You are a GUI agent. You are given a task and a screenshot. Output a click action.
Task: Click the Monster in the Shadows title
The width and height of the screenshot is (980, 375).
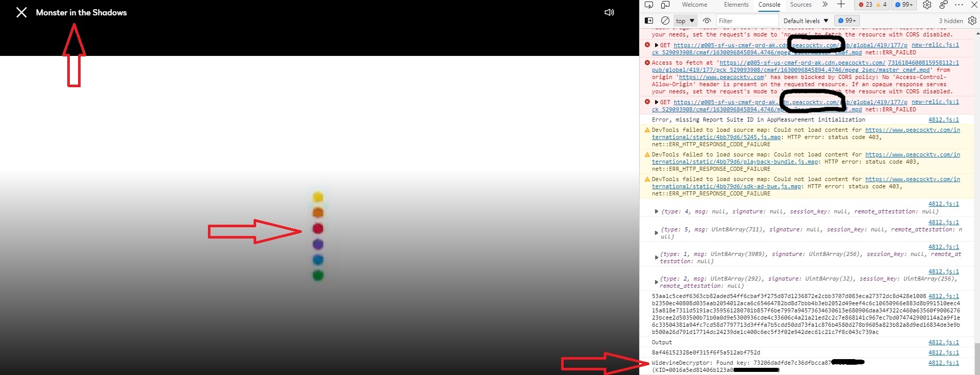[x=81, y=12]
